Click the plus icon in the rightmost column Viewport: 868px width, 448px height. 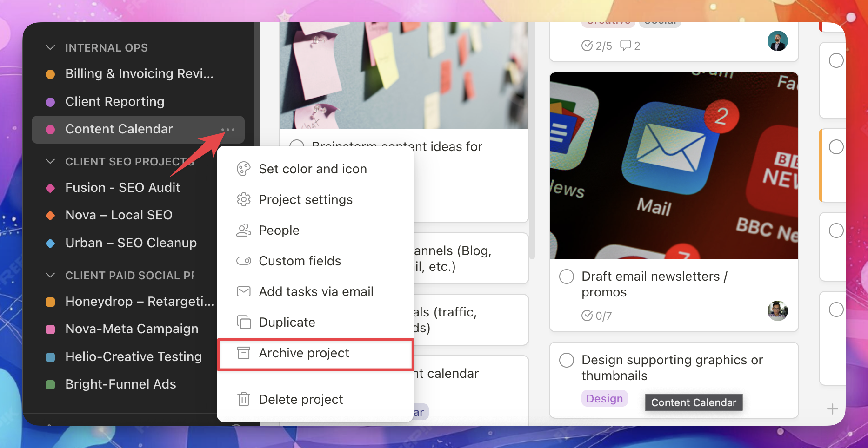click(x=833, y=409)
